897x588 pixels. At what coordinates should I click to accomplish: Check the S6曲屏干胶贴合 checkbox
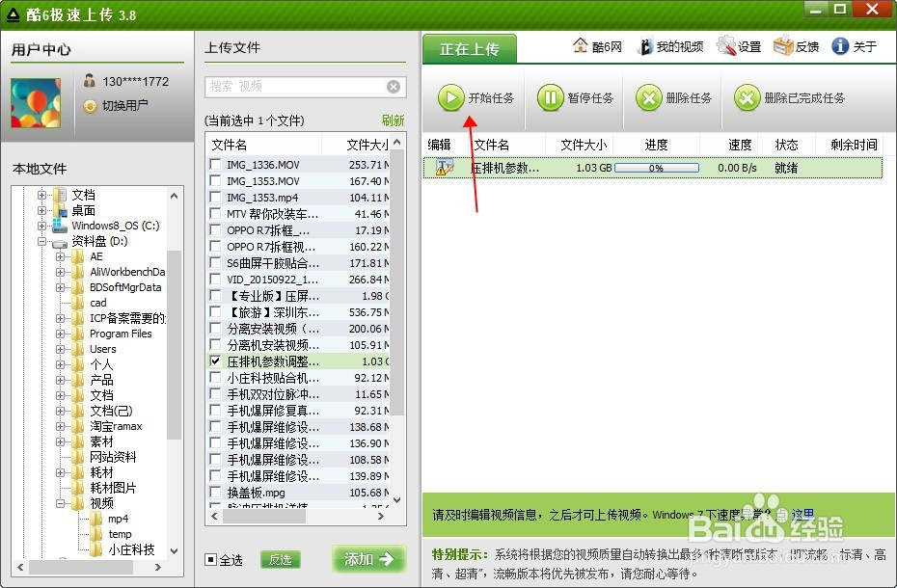215,262
